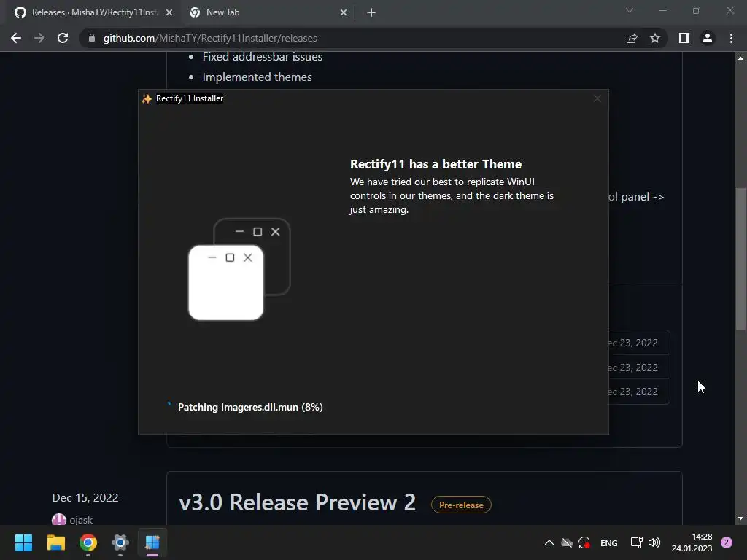This screenshot has height=560, width=747.
Task: Switch to Google Chrome on the taskbar
Action: pyautogui.click(x=88, y=542)
